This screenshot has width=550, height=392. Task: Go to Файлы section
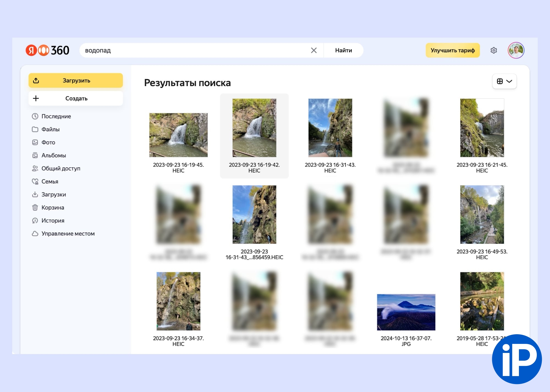(50, 129)
